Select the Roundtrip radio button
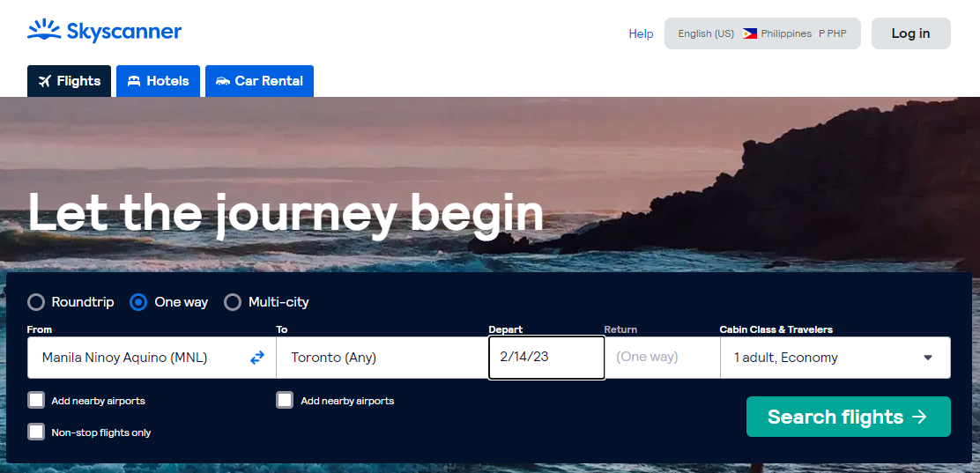The width and height of the screenshot is (980, 473). (36, 302)
